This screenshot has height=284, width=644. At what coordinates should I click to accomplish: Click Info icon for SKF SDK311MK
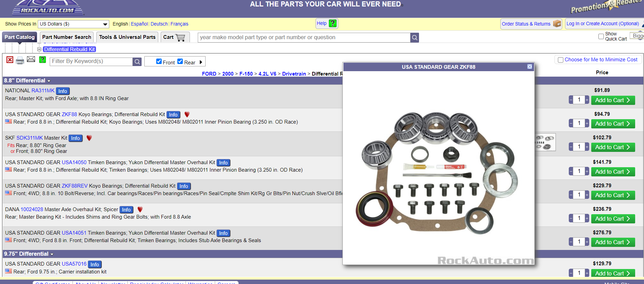tap(76, 138)
